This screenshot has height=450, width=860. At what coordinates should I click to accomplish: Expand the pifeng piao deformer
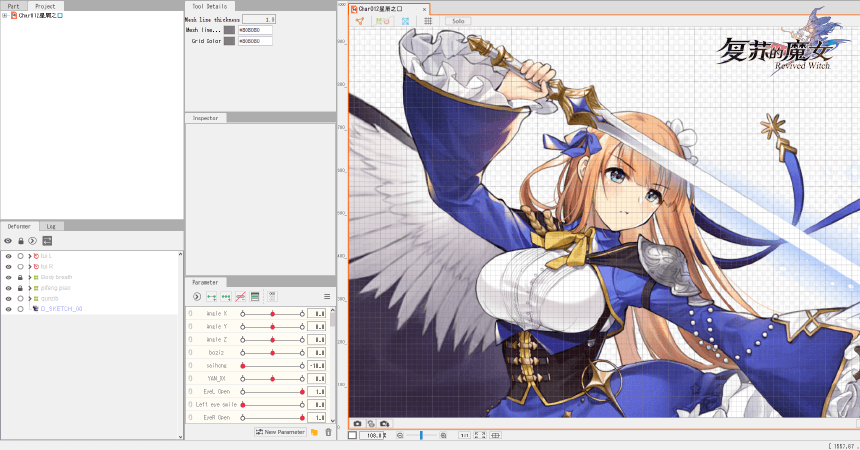pos(30,288)
